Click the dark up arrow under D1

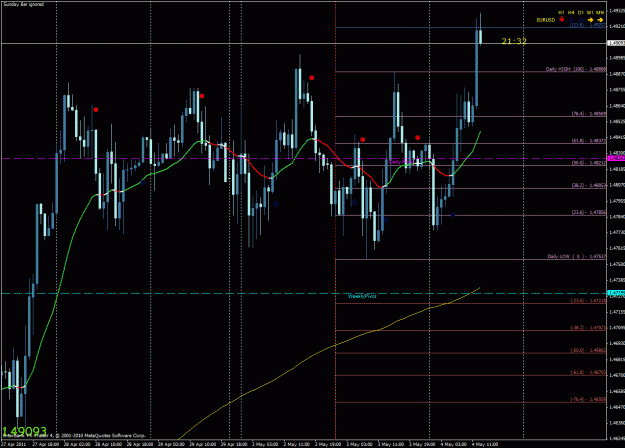click(581, 19)
